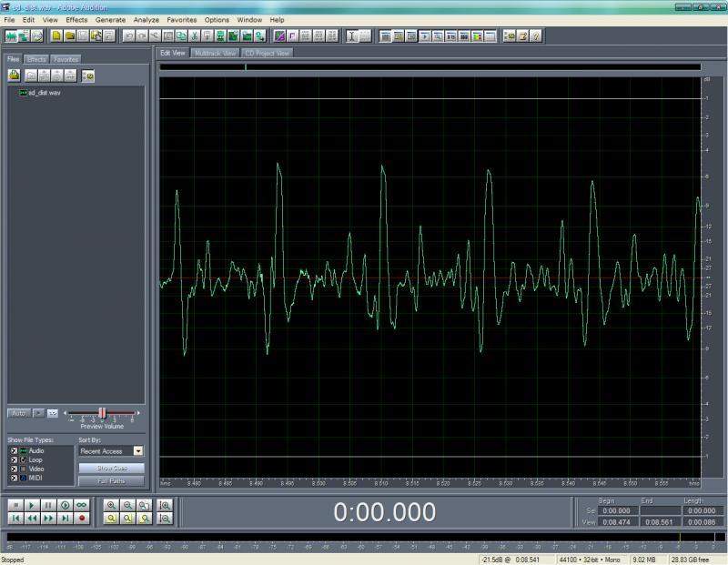Click the red Record button
728x565 pixels.
tap(83, 518)
